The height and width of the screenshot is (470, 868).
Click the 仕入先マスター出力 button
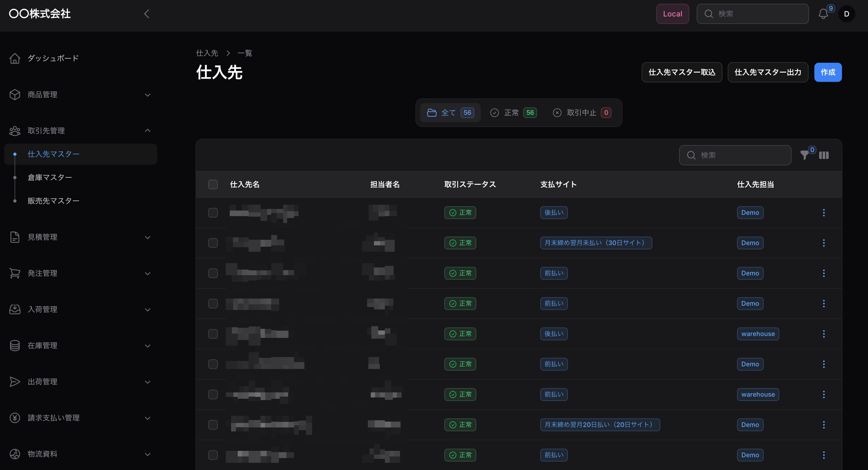[768, 72]
